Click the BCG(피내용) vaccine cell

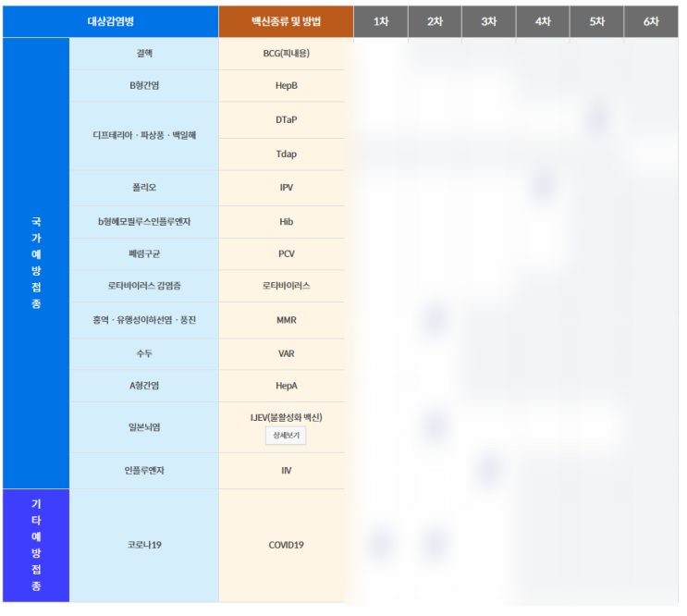[x=286, y=54]
